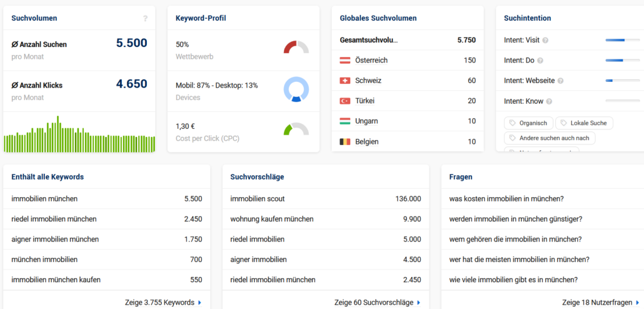The height and width of the screenshot is (309, 644).
Task: Click question 'wem gehören die immobilien in münchen?'
Action: 516,239
